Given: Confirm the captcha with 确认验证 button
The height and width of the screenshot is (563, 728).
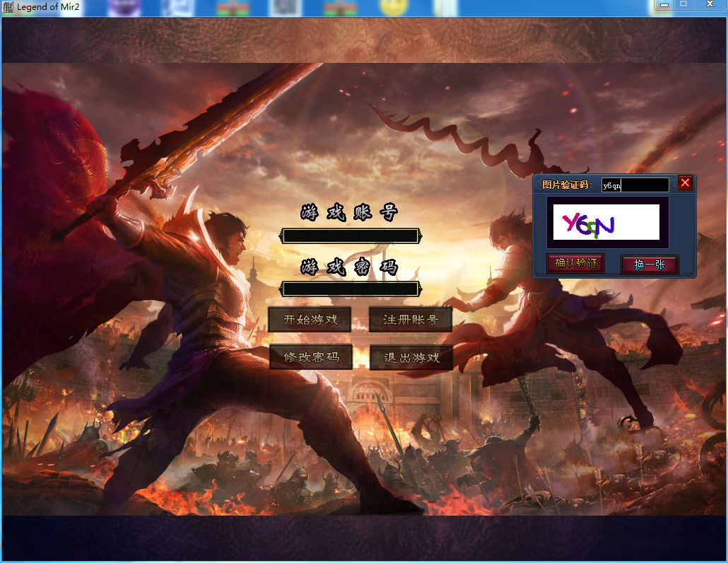Looking at the screenshot, I should (x=576, y=264).
